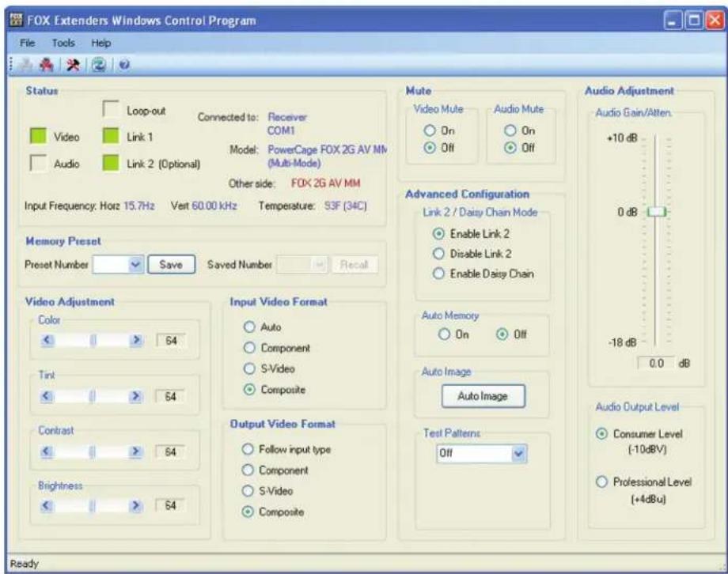The height and width of the screenshot is (574, 728).
Task: Open the File menu
Action: (27, 43)
